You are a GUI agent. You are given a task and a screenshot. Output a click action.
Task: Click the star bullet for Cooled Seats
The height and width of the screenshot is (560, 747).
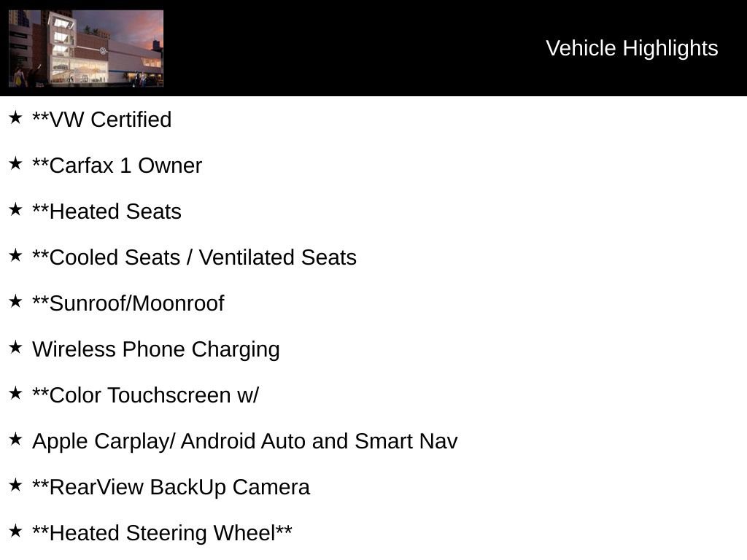pyautogui.click(x=15, y=255)
